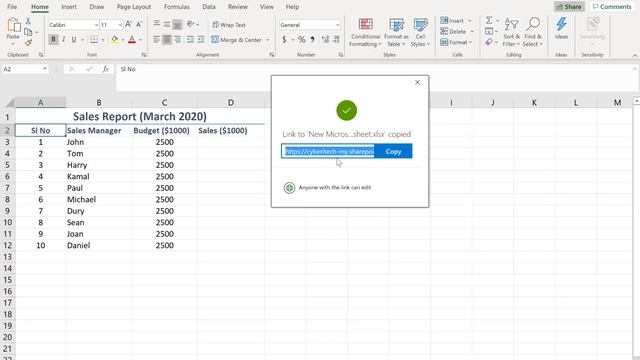Click the Paste clipboard icon

click(13, 25)
